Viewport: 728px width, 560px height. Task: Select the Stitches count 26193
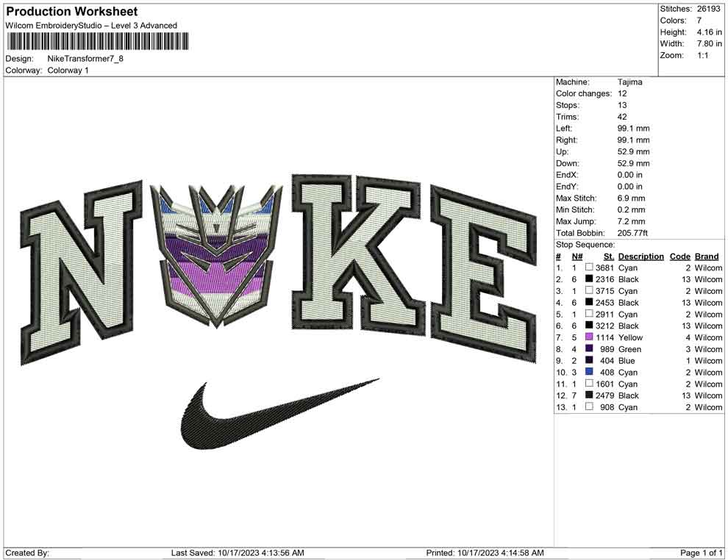coord(708,9)
